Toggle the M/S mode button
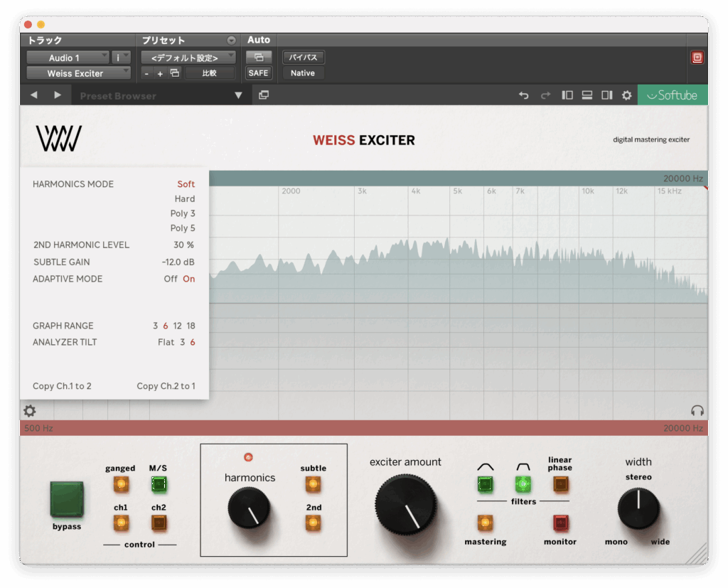The height and width of the screenshot is (588, 728). (159, 484)
